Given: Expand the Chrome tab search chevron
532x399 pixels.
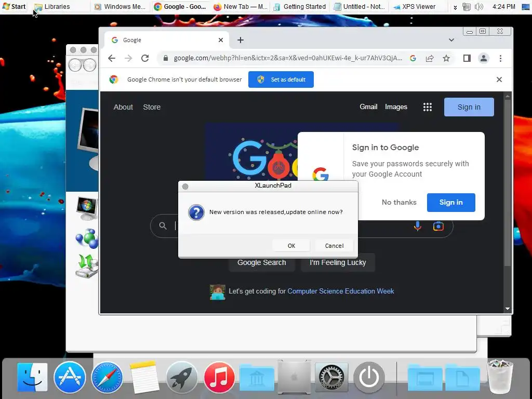Looking at the screenshot, I should [451, 40].
